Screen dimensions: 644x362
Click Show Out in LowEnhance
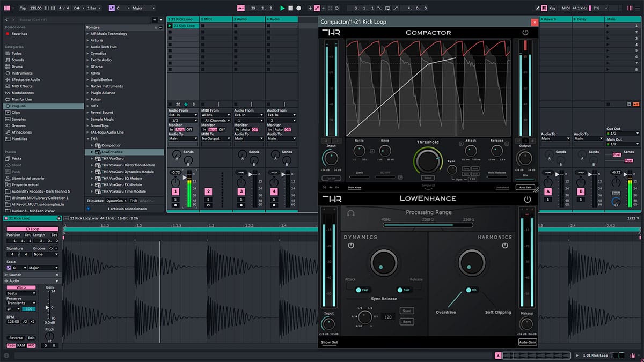coord(329,342)
